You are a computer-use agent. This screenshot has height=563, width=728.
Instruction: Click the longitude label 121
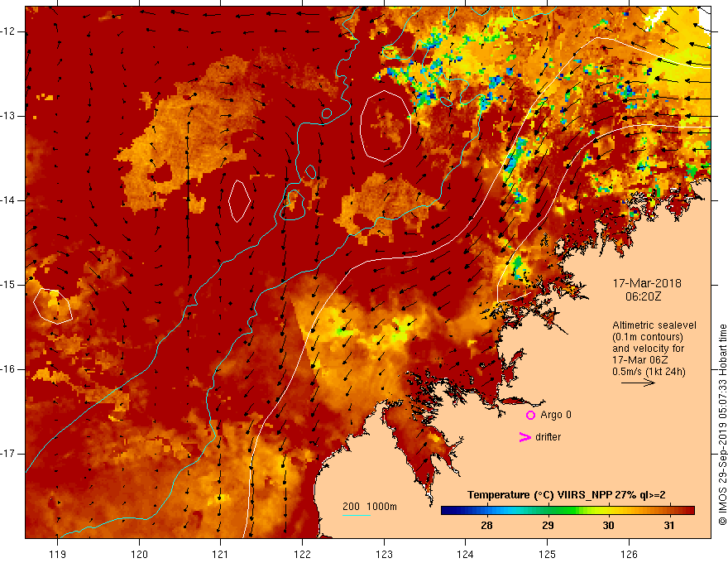pyautogui.click(x=221, y=554)
